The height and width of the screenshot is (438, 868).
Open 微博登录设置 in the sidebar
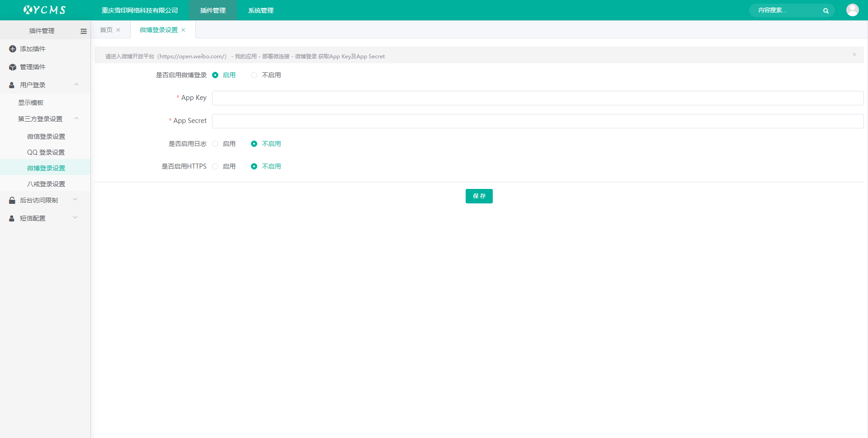tap(45, 168)
